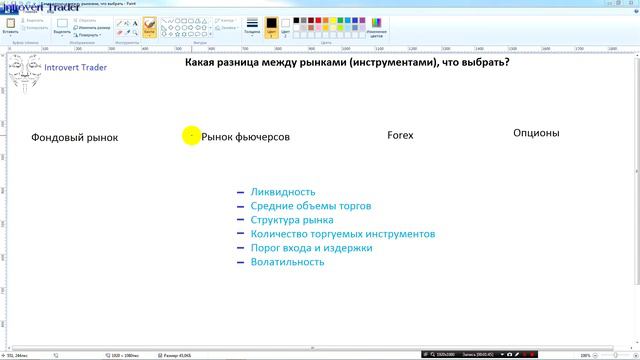Image resolution: width=640 pixels, height=360 pixels.
Task: Click red stop button in recorder toolbar
Action: click(532, 355)
